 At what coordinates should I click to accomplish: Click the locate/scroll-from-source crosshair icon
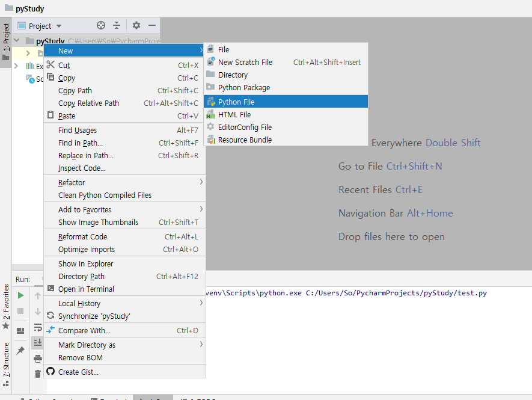pos(101,25)
